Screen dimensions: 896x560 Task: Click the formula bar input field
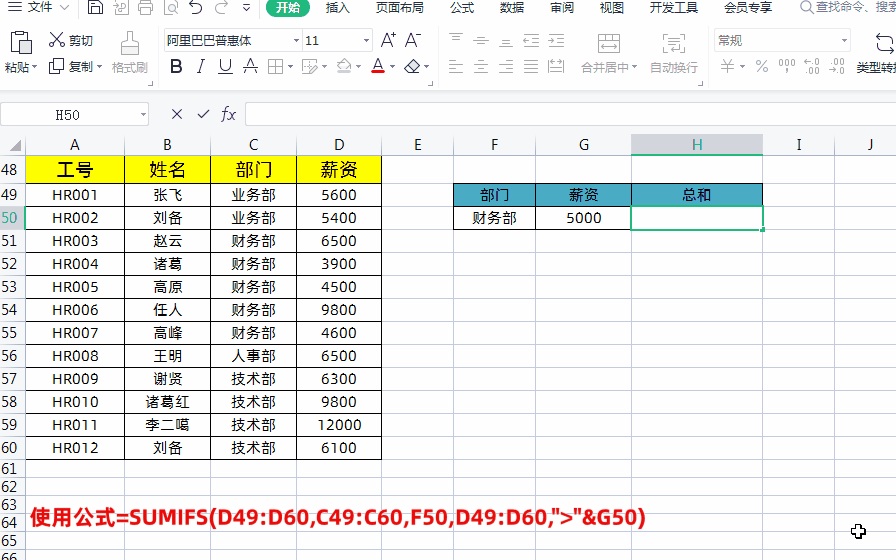coord(570,114)
